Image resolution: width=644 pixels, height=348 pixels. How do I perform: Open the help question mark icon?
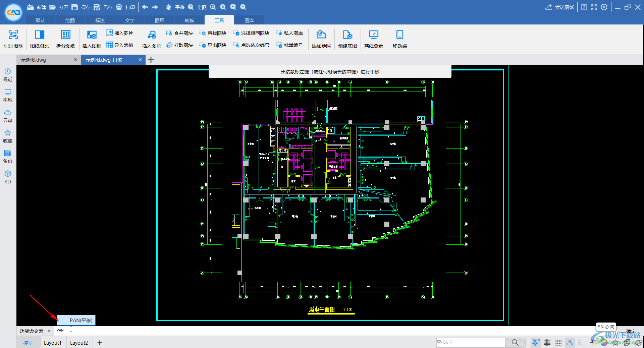[x=584, y=7]
